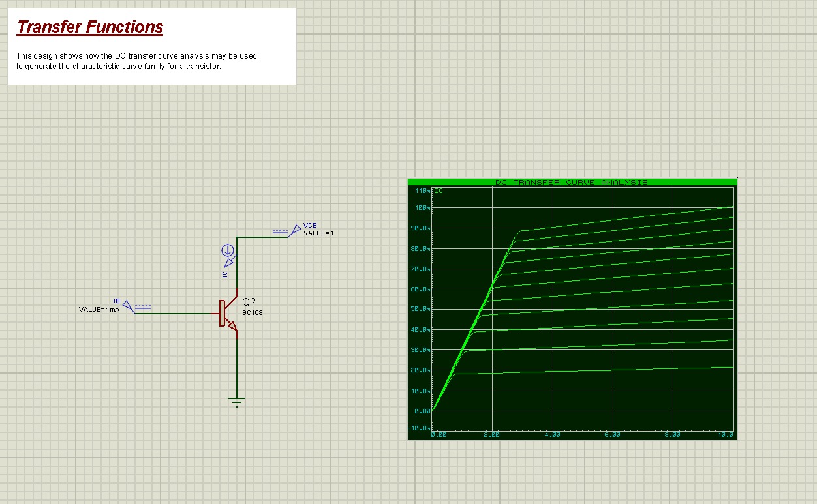Image resolution: width=817 pixels, height=504 pixels.
Task: Select the BC108 part value label
Action: pos(253,313)
